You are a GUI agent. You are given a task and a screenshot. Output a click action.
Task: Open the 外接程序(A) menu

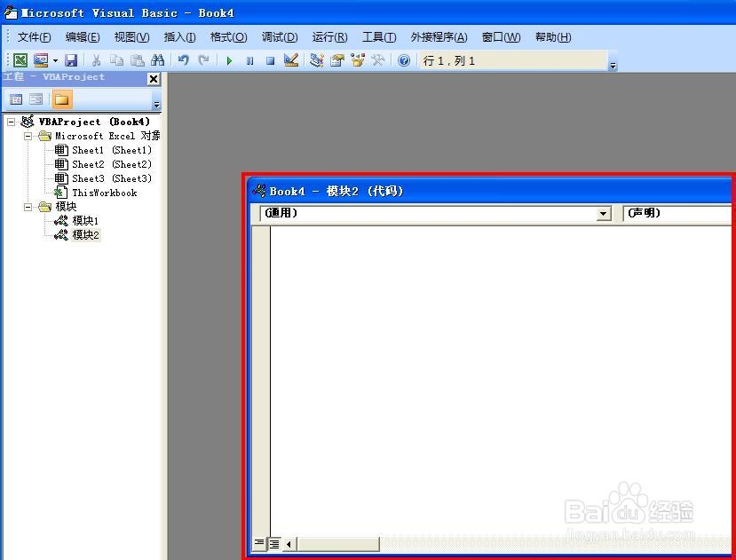click(x=439, y=37)
